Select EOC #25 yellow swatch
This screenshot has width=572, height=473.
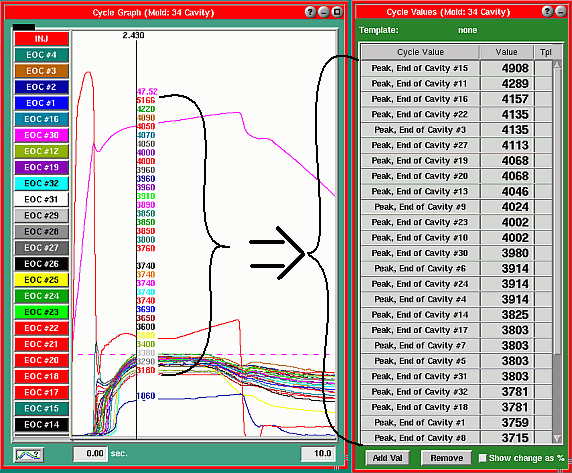pos(42,280)
